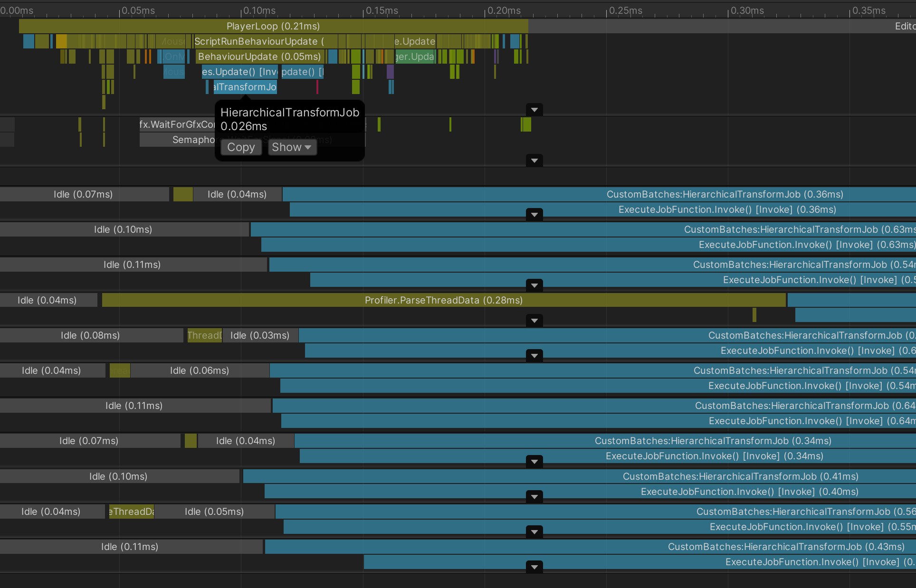Select the Idle (0.03ms) sample
This screenshot has width=916, height=588.
(x=260, y=335)
